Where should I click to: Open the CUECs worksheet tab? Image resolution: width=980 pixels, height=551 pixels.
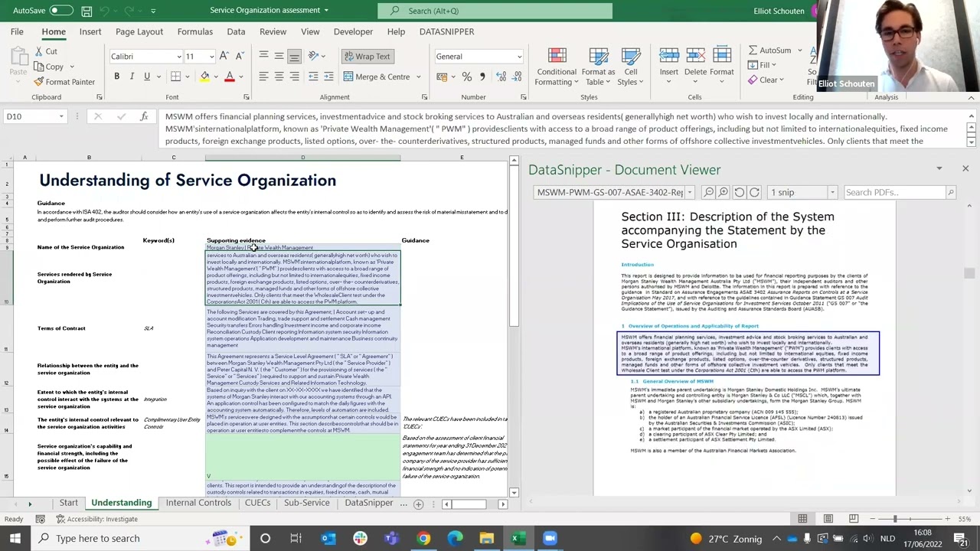[257, 503]
